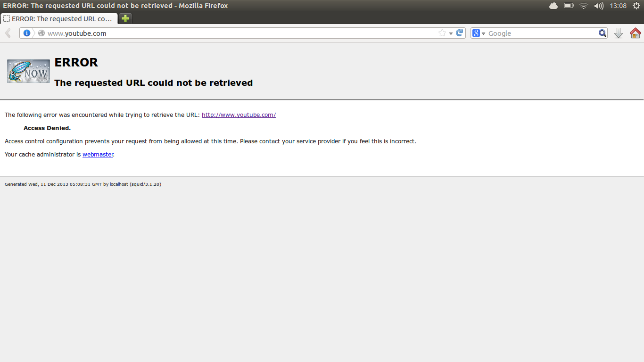Click the site identity info icon
Image resolution: width=644 pixels, height=362 pixels.
click(27, 33)
